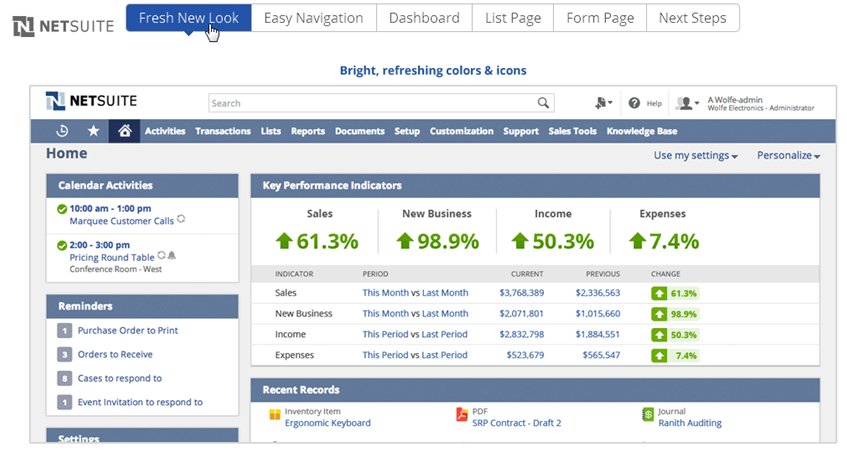This screenshot has width=847, height=454.
Task: Click the Help question mark icon
Action: pos(634,103)
